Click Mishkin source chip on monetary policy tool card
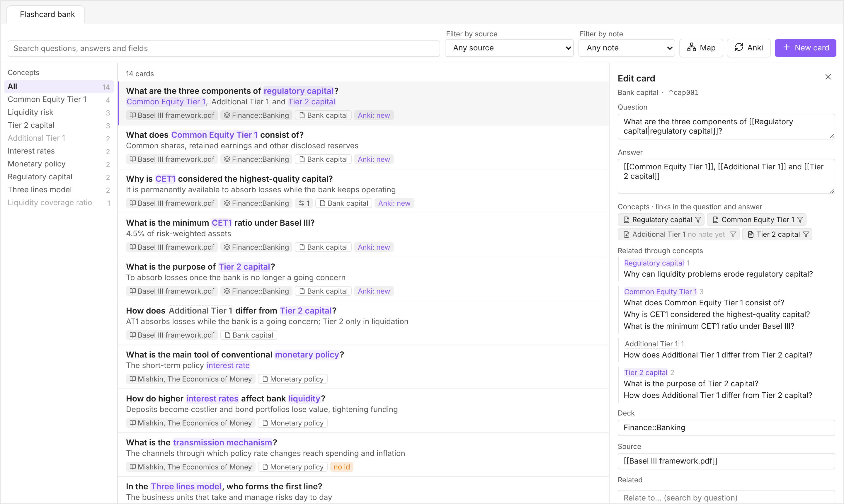The width and height of the screenshot is (844, 504). (190, 379)
